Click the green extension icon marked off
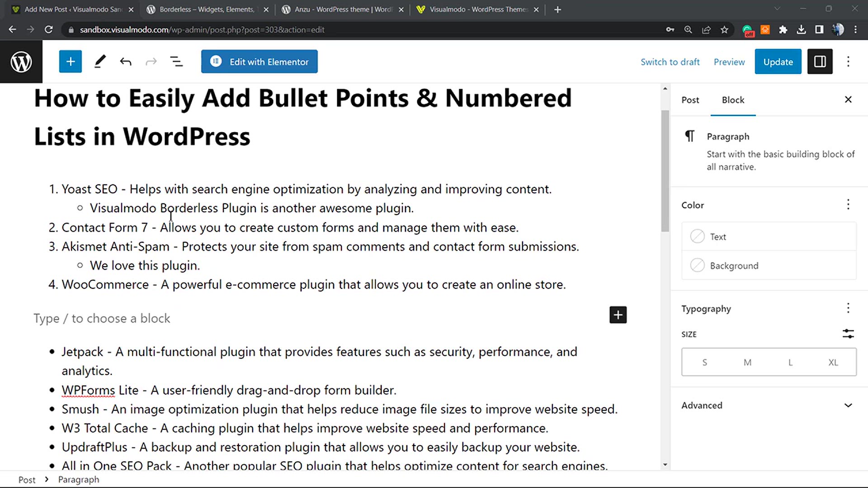 [747, 30]
